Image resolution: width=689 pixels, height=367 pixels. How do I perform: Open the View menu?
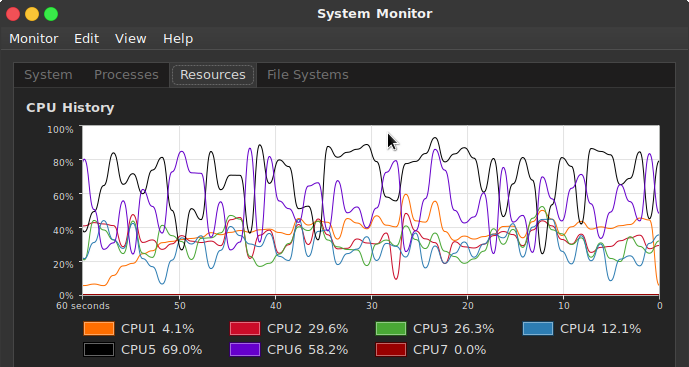tap(131, 39)
